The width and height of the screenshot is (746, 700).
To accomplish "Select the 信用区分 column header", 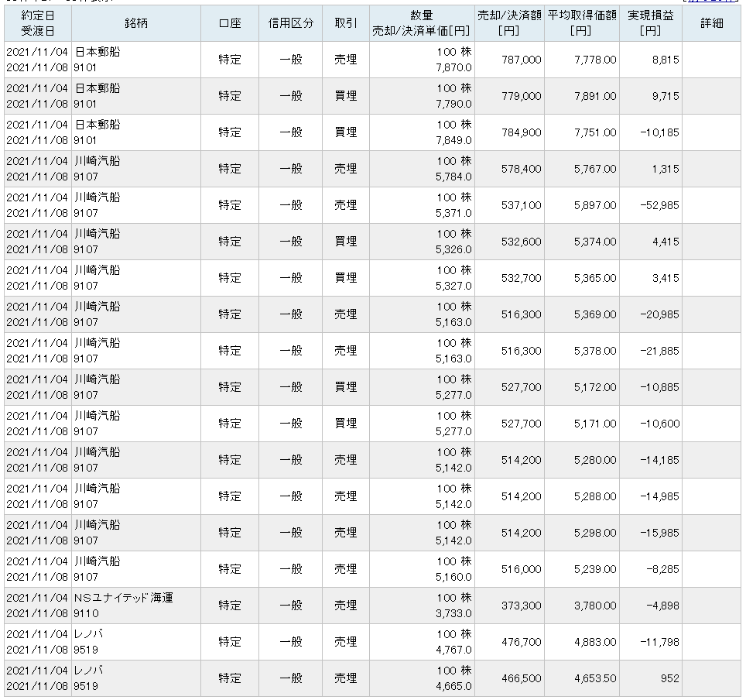I will (291, 23).
